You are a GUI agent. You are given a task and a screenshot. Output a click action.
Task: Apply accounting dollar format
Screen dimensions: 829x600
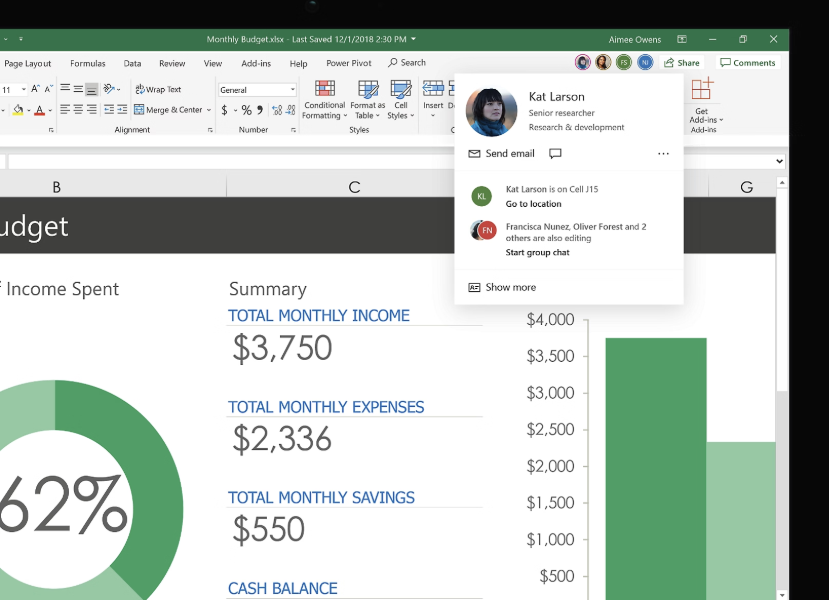(225, 110)
